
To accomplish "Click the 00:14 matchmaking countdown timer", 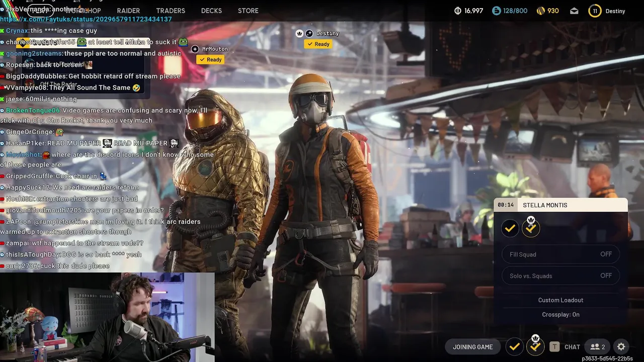I will [x=506, y=205].
